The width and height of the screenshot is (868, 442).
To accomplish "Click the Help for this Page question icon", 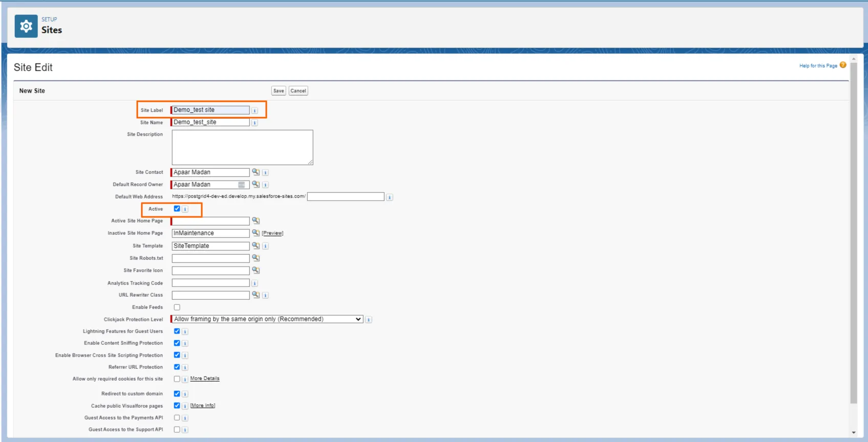I will point(843,65).
